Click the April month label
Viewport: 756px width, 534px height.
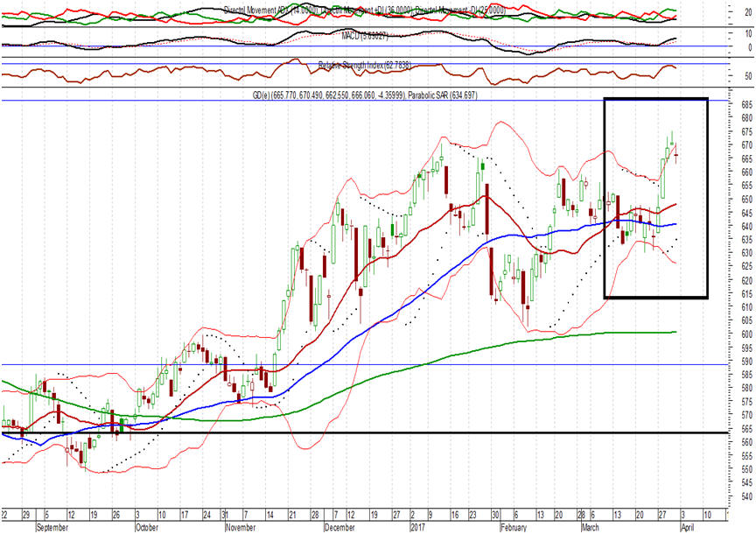(687, 527)
